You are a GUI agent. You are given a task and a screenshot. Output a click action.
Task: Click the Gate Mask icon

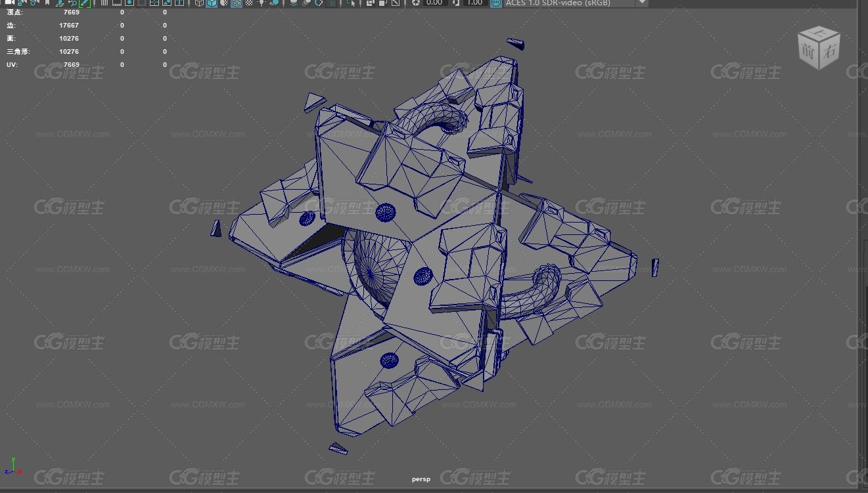[142, 3]
